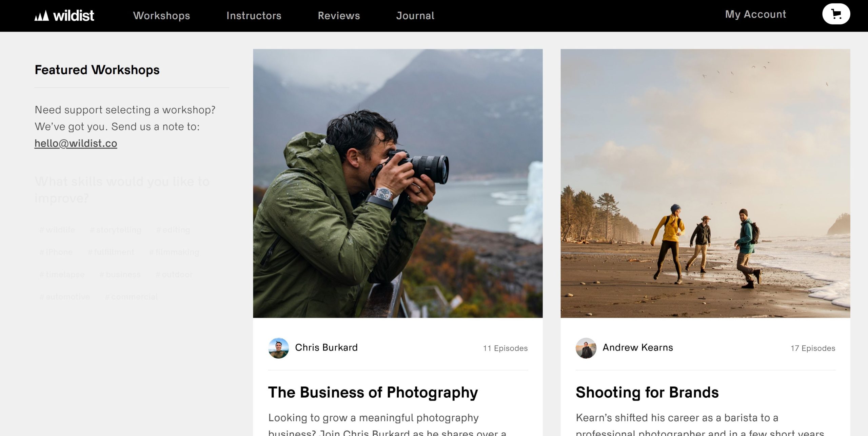Click the 11 Episodes label
This screenshot has width=868, height=436.
(x=505, y=348)
